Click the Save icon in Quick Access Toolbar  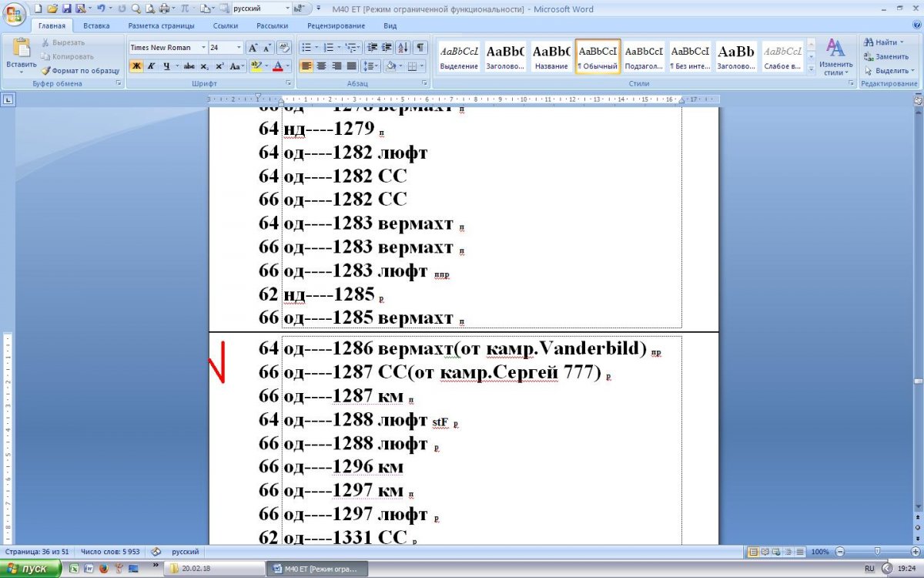[66, 8]
